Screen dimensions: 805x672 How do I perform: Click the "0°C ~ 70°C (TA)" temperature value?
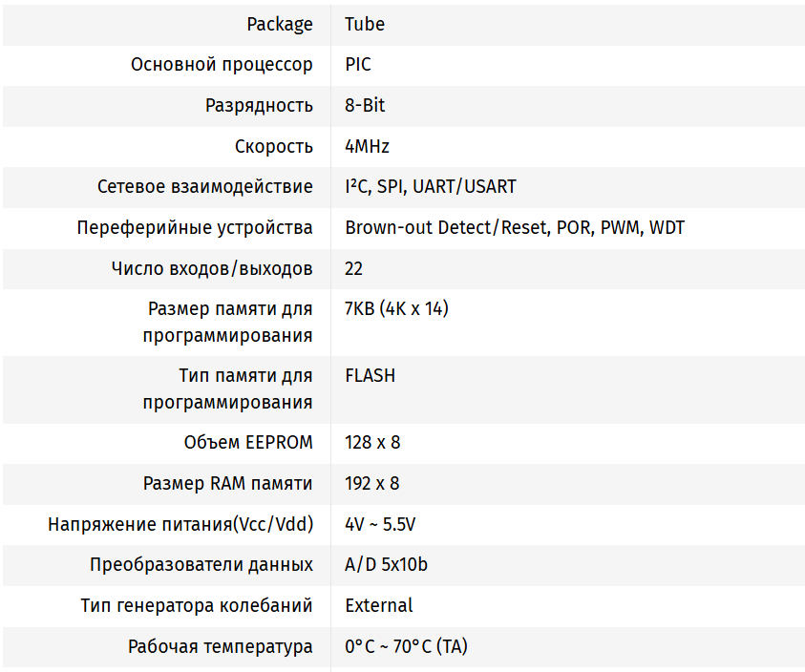point(406,646)
